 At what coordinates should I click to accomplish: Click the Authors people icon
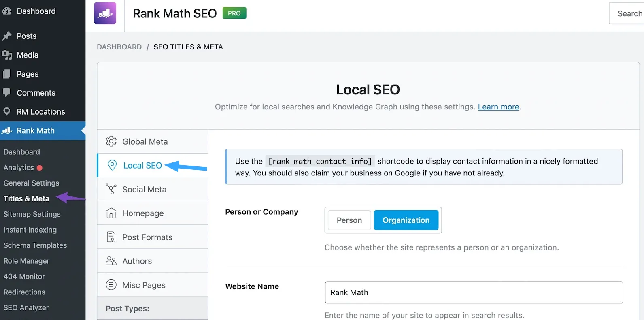[x=111, y=261]
